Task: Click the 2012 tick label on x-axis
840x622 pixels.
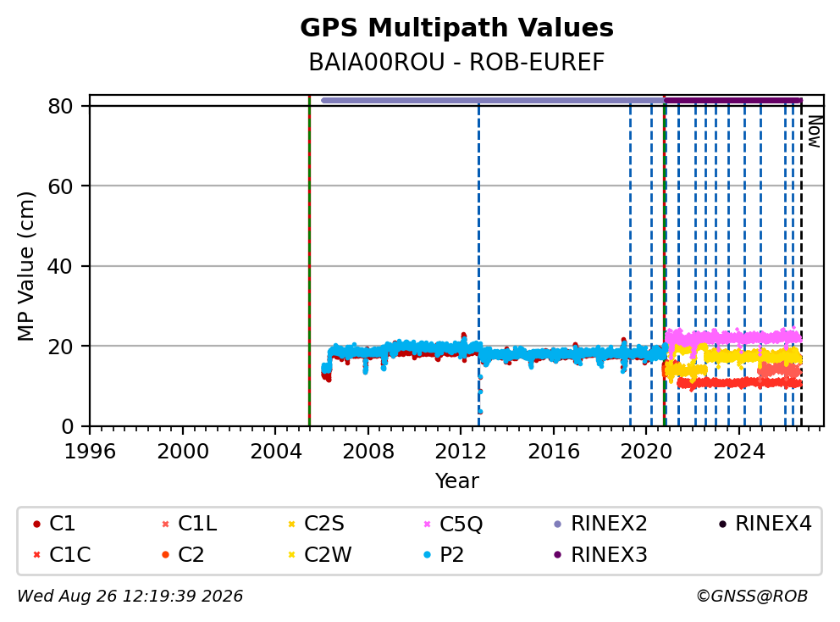Action: [x=461, y=452]
